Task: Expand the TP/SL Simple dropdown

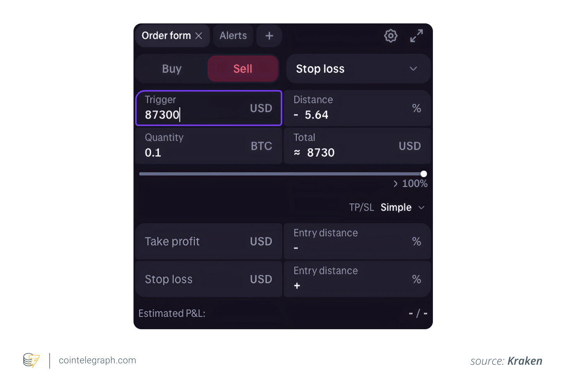Action: pos(421,207)
